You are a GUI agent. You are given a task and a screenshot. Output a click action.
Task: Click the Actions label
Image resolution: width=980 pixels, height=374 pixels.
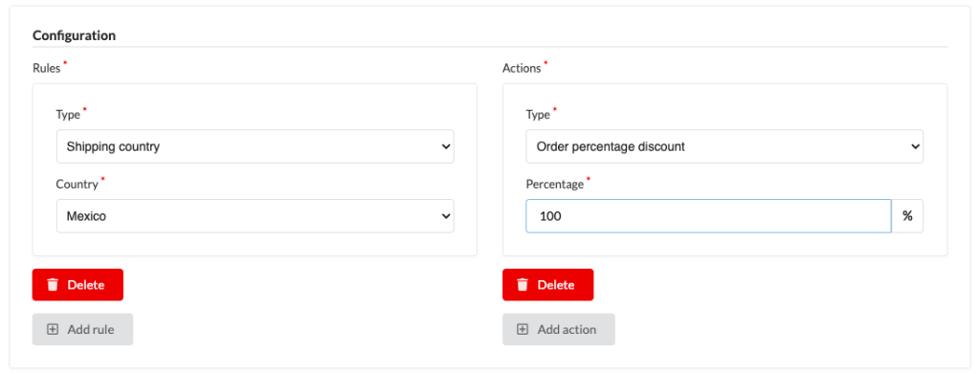[522, 68]
